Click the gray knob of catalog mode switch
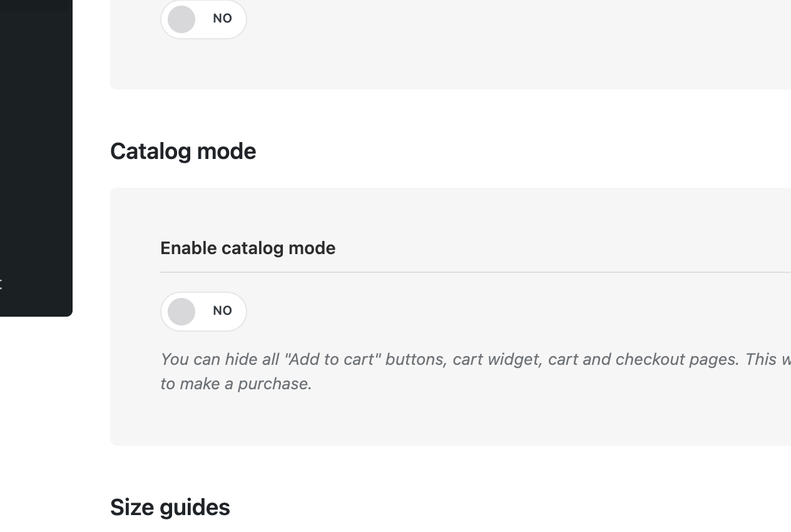Image resolution: width=791 pixels, height=532 pixels. click(181, 312)
